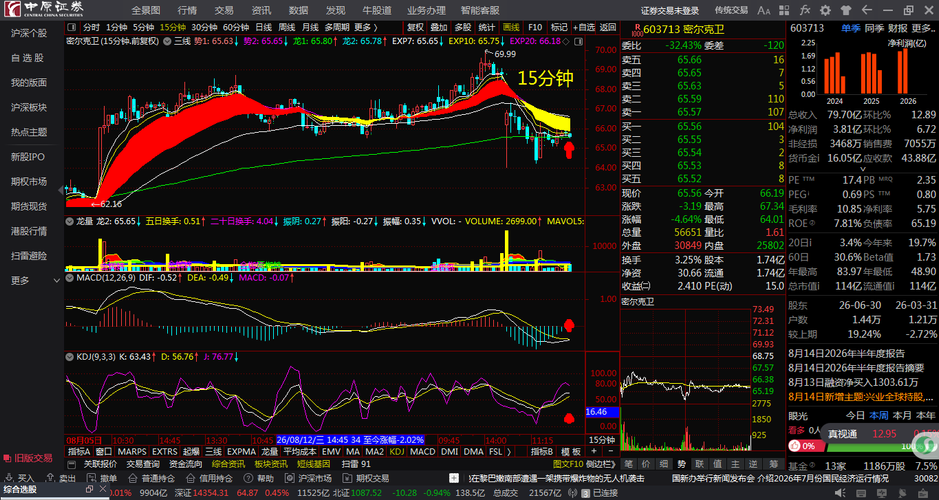Click the restore icon on 综合选股 panel

click(89, 489)
